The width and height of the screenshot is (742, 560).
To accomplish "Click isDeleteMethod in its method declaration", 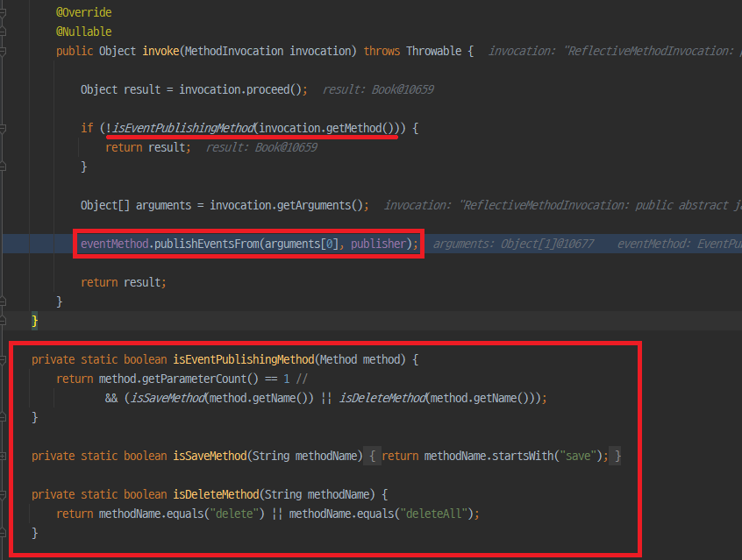I will (217, 495).
